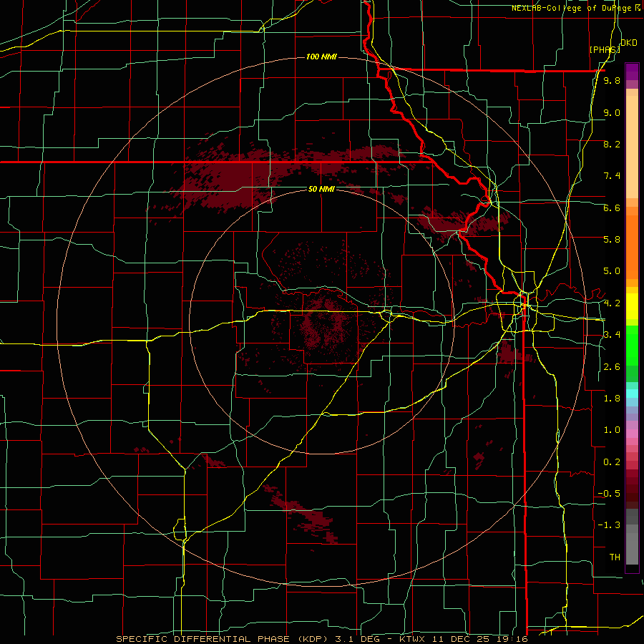The height and width of the screenshot is (644, 644).
Task: Click the 9.8 value on the scale
Action: tap(612, 80)
